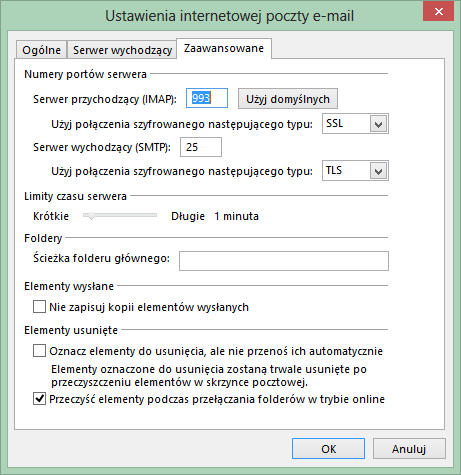The image size is (461, 475).
Task: Click the Użyj domyślnych button
Action: (x=288, y=99)
